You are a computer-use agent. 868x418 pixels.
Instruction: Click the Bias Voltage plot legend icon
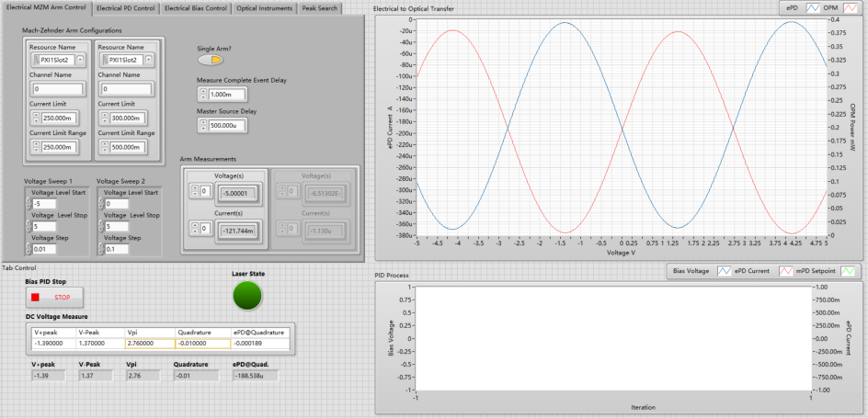tap(725, 271)
